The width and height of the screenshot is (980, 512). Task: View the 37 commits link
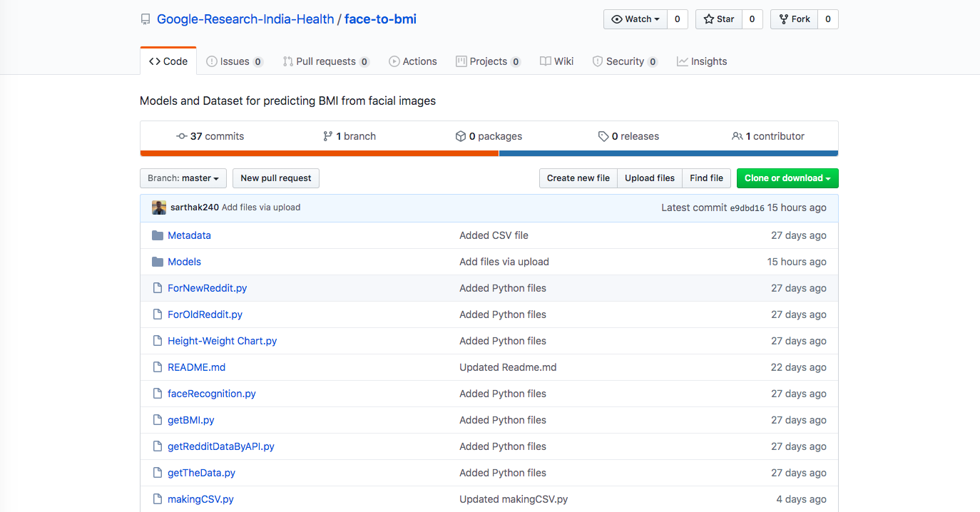tap(210, 136)
